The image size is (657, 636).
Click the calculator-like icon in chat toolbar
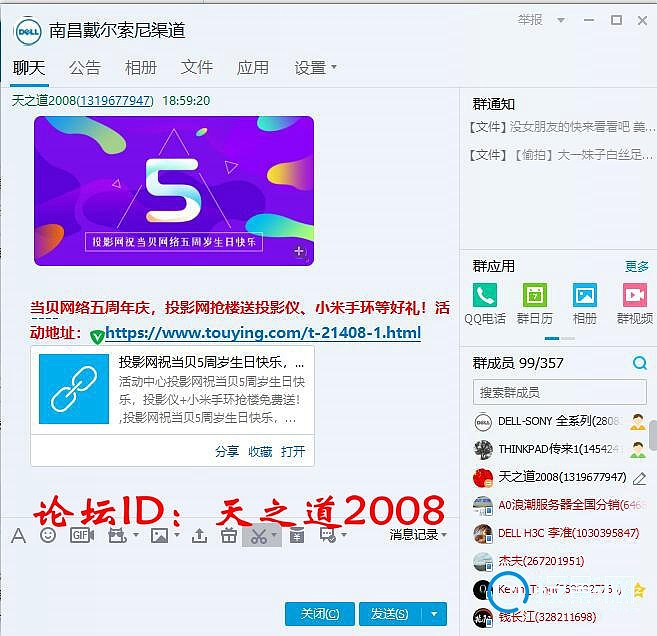coord(297,535)
